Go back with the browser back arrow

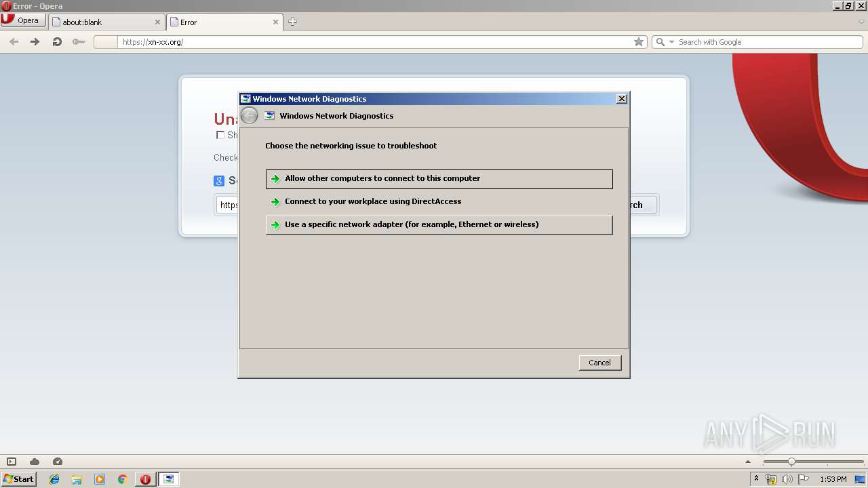pyautogui.click(x=14, y=41)
